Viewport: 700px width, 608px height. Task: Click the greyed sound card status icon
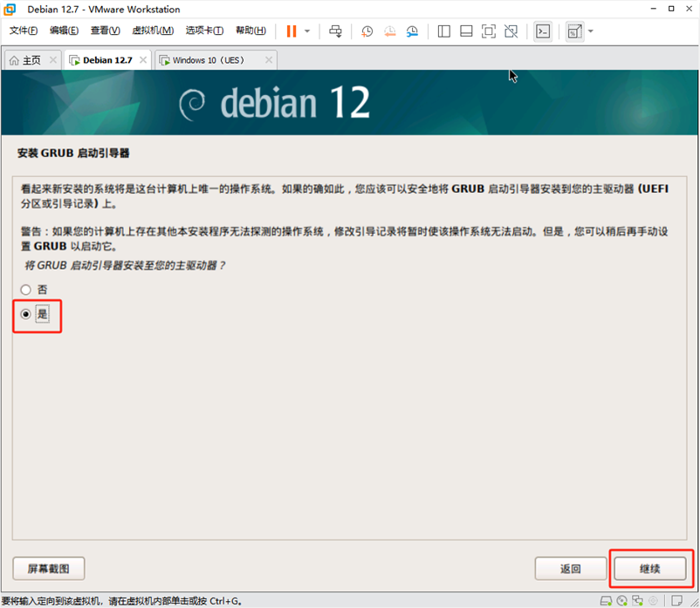click(x=653, y=601)
